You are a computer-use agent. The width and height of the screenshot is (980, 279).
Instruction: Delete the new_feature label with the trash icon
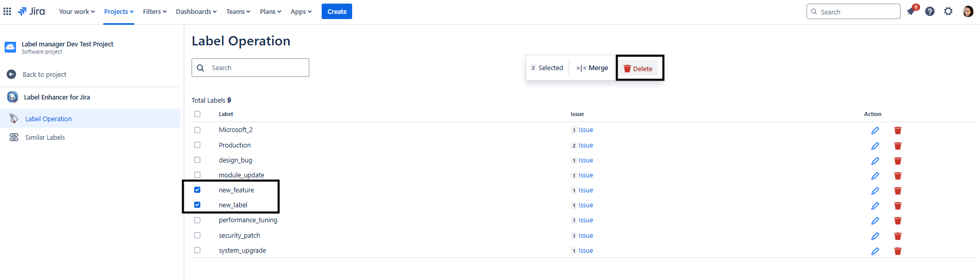click(x=898, y=191)
